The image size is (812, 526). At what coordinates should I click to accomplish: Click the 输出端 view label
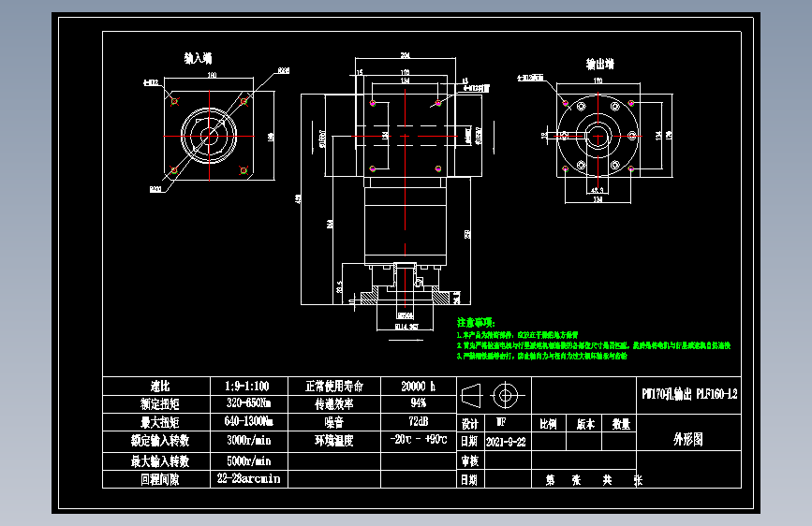coord(600,64)
